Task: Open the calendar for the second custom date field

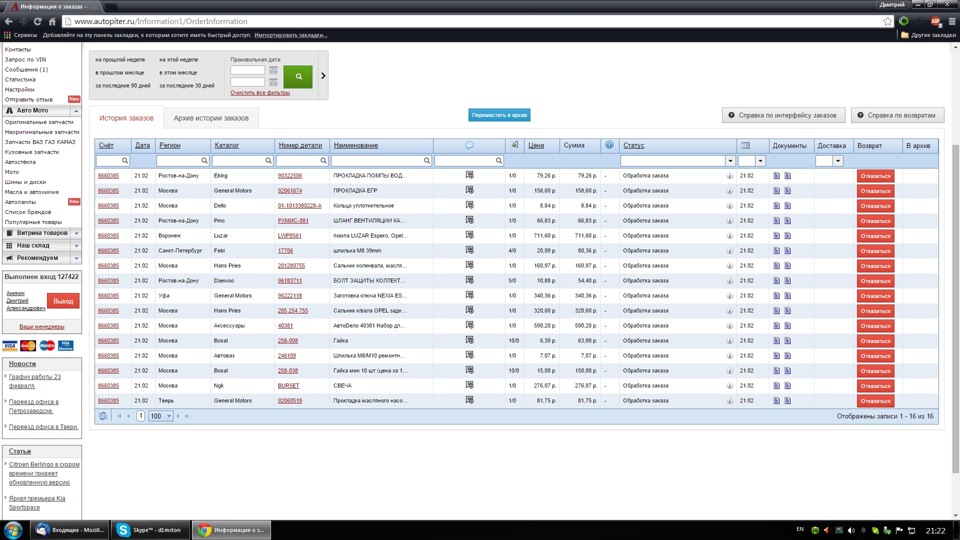Action: tap(273, 82)
